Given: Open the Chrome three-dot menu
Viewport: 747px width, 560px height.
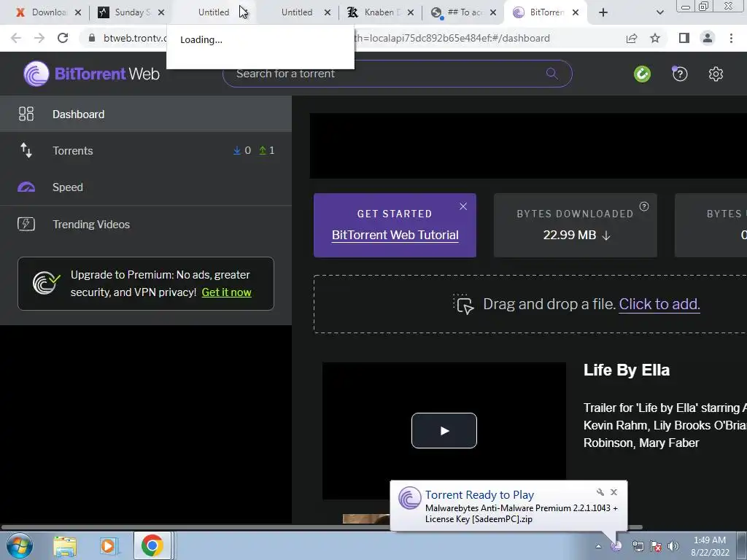Looking at the screenshot, I should click(731, 38).
